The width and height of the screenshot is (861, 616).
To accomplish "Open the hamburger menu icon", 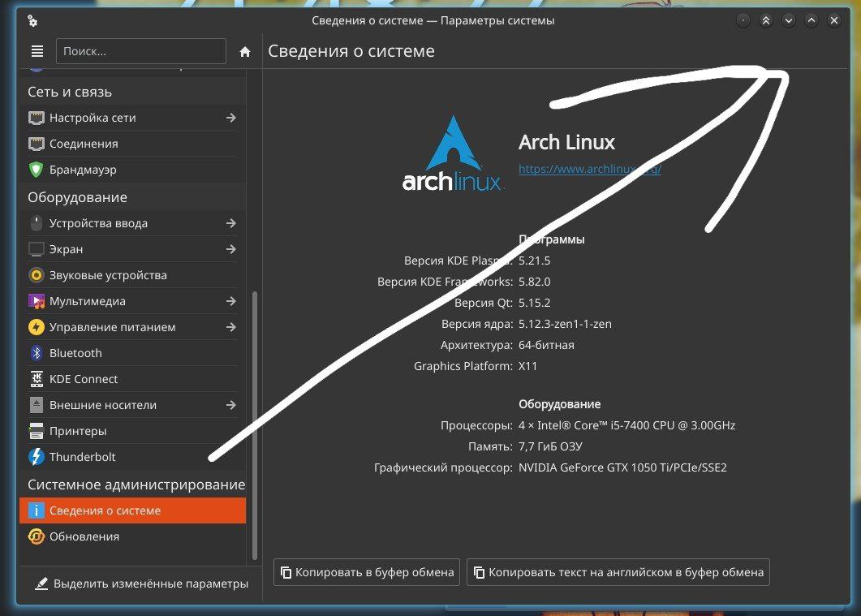I will [37, 51].
